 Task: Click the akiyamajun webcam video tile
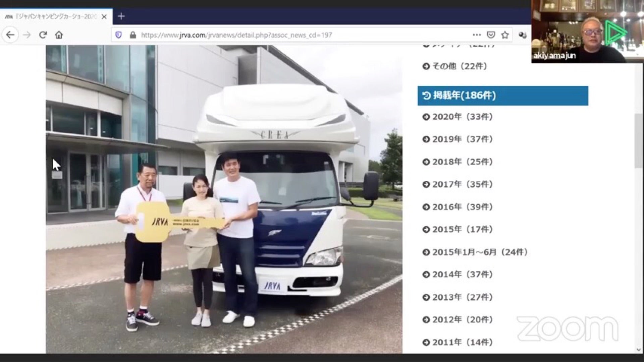pyautogui.click(x=587, y=32)
